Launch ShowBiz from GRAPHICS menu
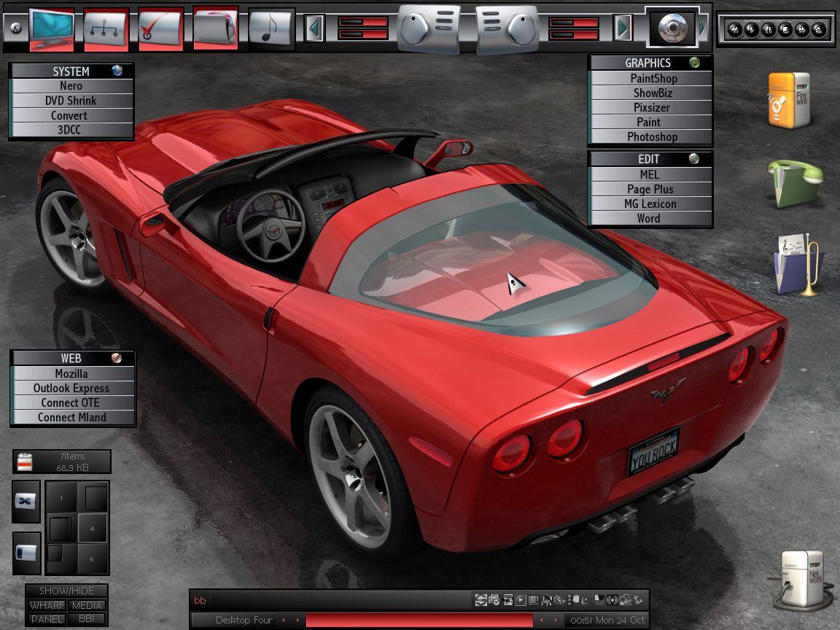The image size is (840, 630). (651, 93)
